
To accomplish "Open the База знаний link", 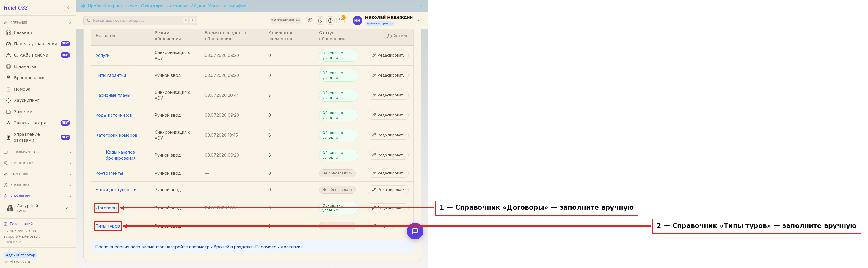I will 21,224.
